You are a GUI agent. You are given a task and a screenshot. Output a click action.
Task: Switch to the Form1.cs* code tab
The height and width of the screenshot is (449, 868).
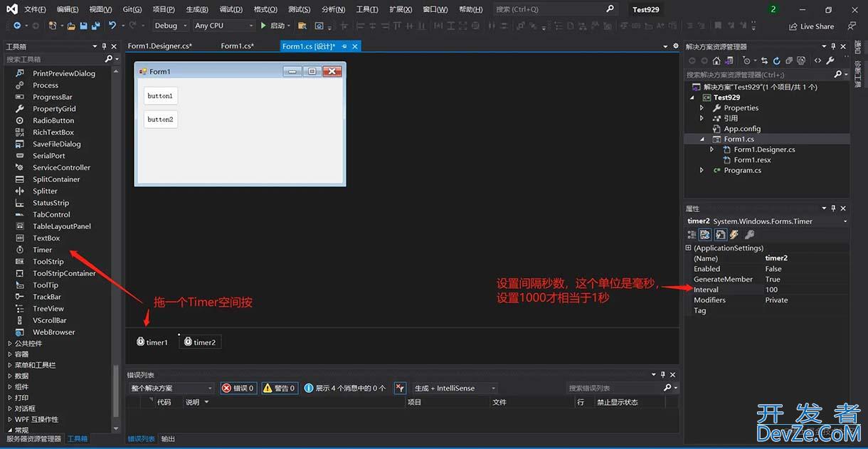coord(238,46)
